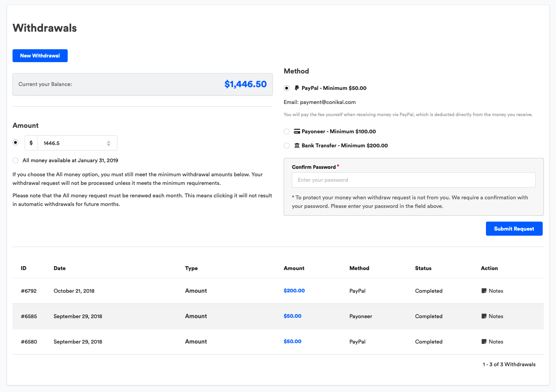Increment the amount using the stepper arrow

pos(108,141)
